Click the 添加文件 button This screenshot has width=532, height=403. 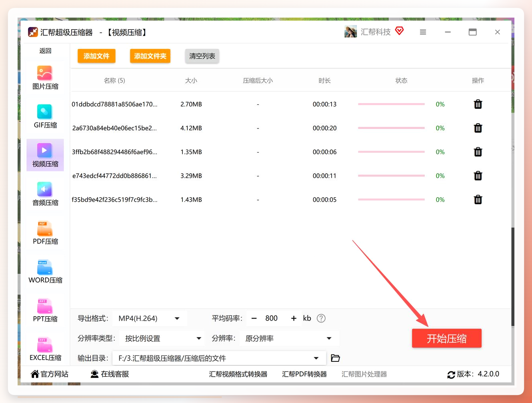coord(96,56)
